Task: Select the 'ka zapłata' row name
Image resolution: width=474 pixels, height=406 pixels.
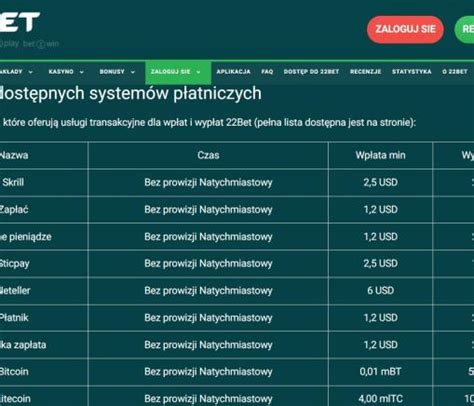Action: click(23, 345)
